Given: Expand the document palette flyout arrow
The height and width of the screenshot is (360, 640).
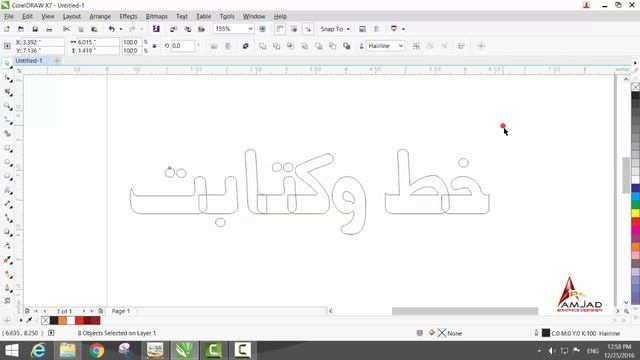Looking at the screenshot, I should coord(21,321).
